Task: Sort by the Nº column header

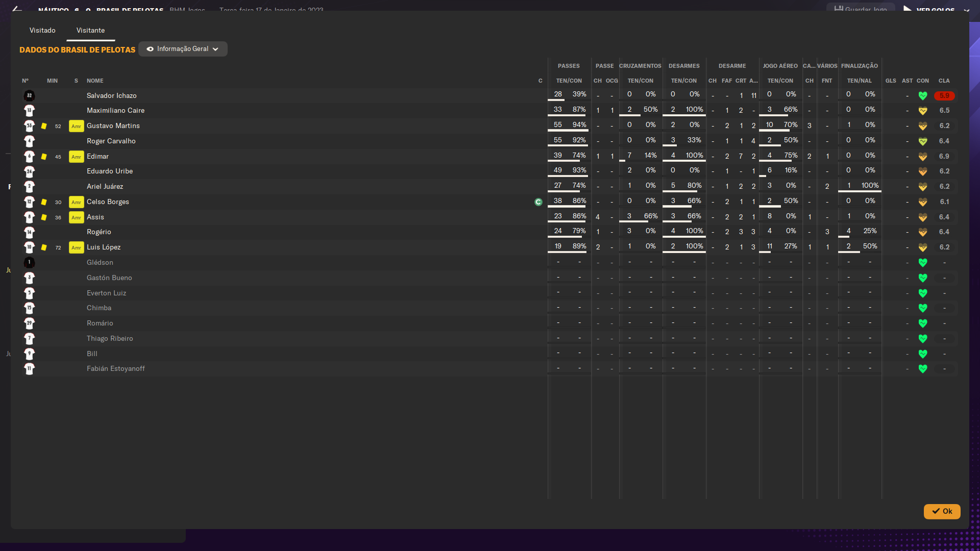Action: [25, 81]
